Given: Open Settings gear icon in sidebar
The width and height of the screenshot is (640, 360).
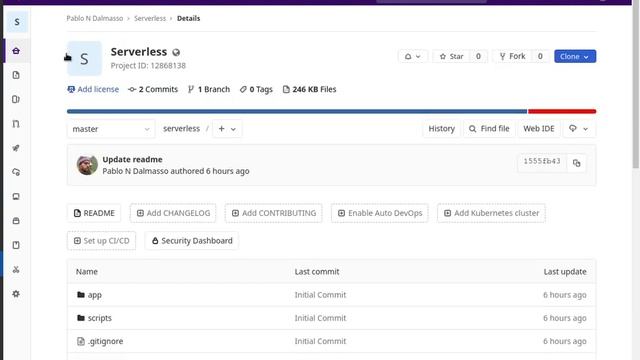Looking at the screenshot, I should coord(16,293).
